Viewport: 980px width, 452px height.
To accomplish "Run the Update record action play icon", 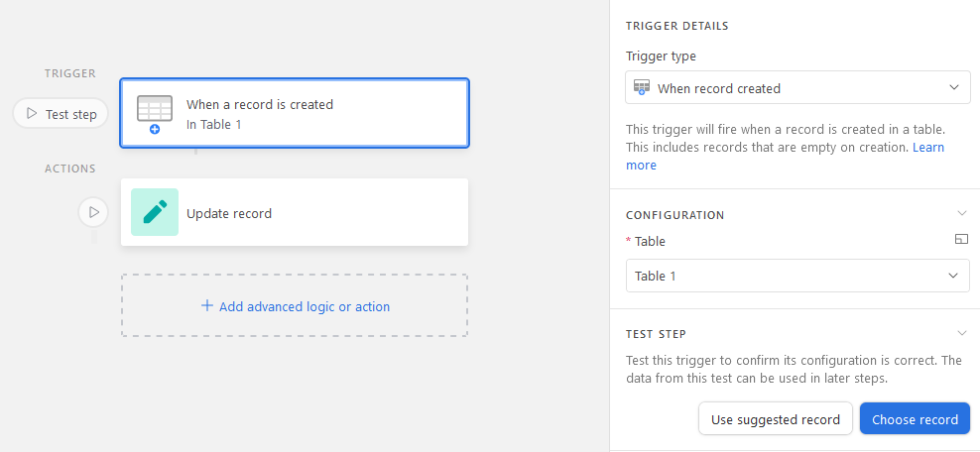I will 94,212.
